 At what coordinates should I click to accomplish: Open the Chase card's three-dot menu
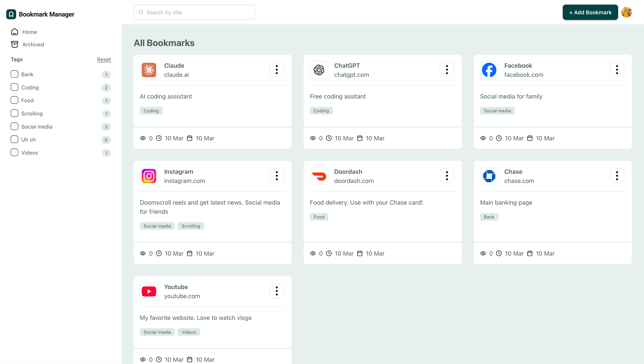(616, 176)
